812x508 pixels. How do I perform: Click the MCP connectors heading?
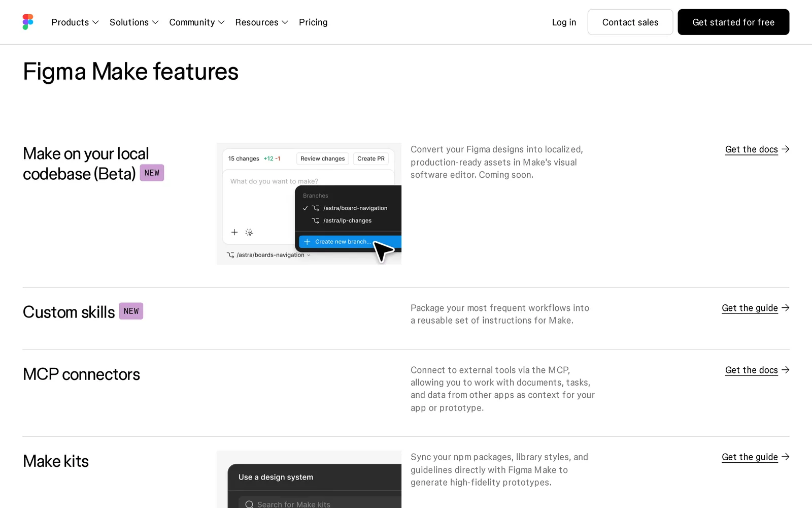click(x=81, y=374)
